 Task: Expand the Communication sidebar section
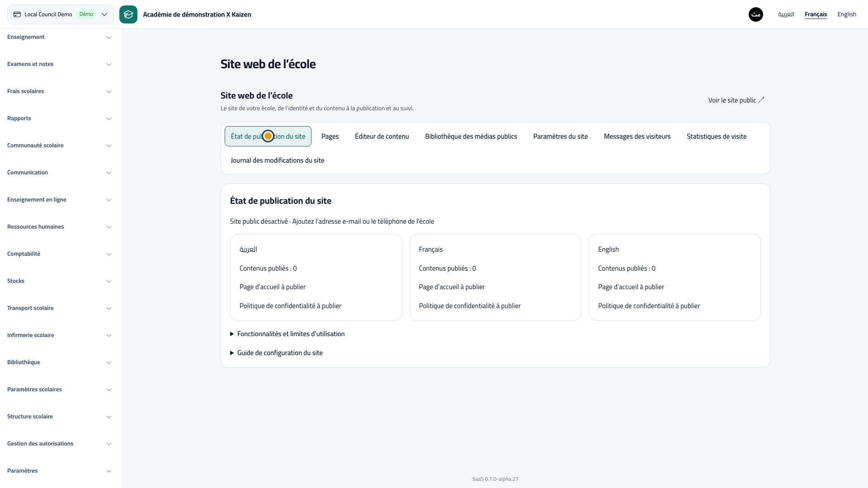(59, 173)
